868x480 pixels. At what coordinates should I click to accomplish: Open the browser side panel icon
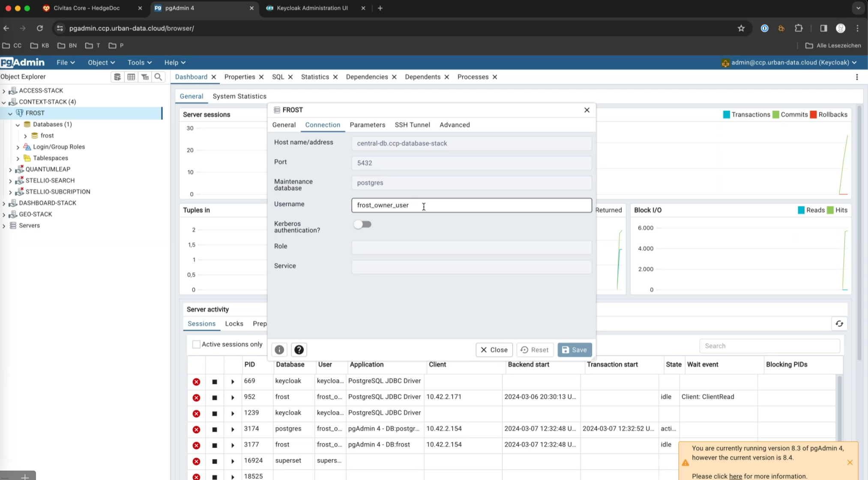click(x=823, y=28)
